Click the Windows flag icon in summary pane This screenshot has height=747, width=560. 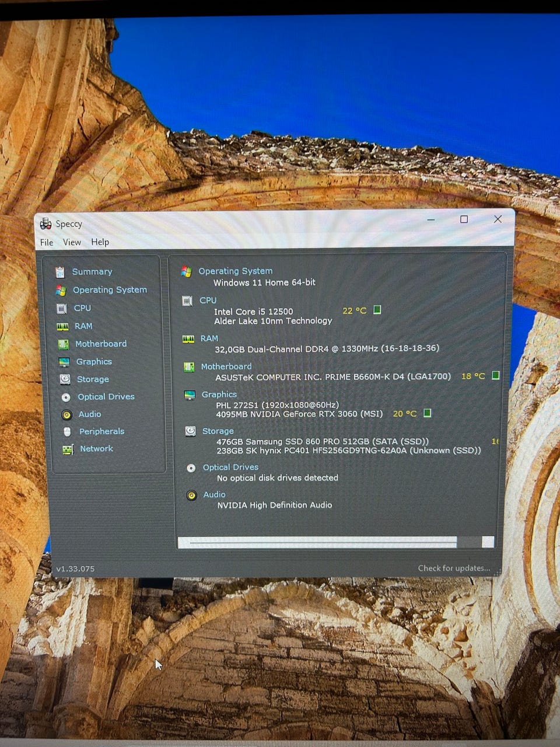[x=186, y=271]
